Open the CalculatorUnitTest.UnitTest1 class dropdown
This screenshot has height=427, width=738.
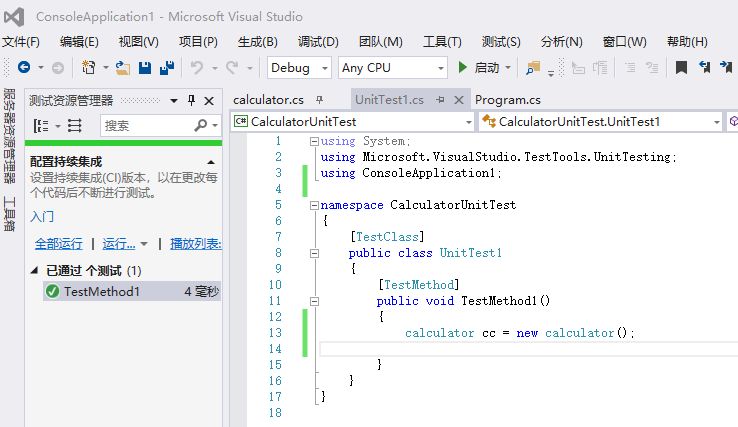pyautogui.click(x=716, y=122)
